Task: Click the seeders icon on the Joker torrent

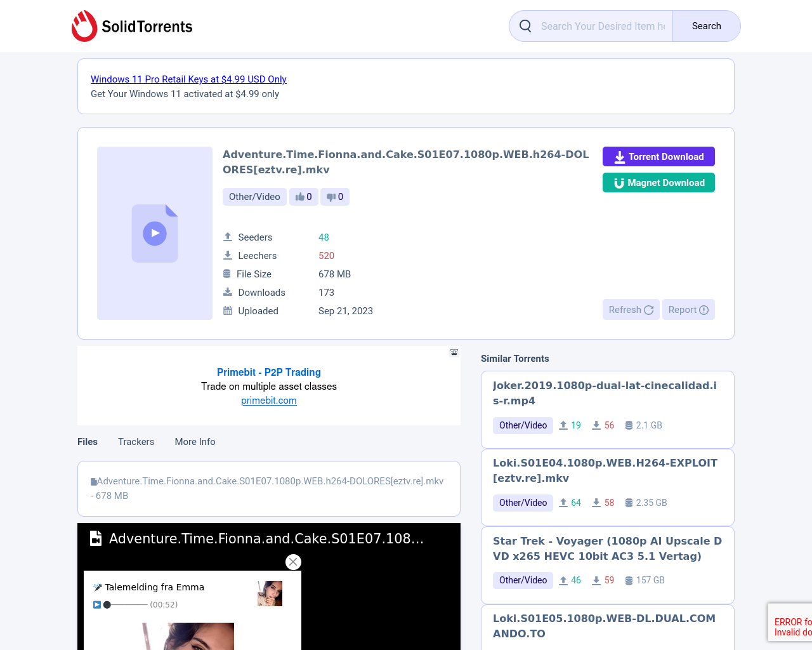Action: (563, 425)
